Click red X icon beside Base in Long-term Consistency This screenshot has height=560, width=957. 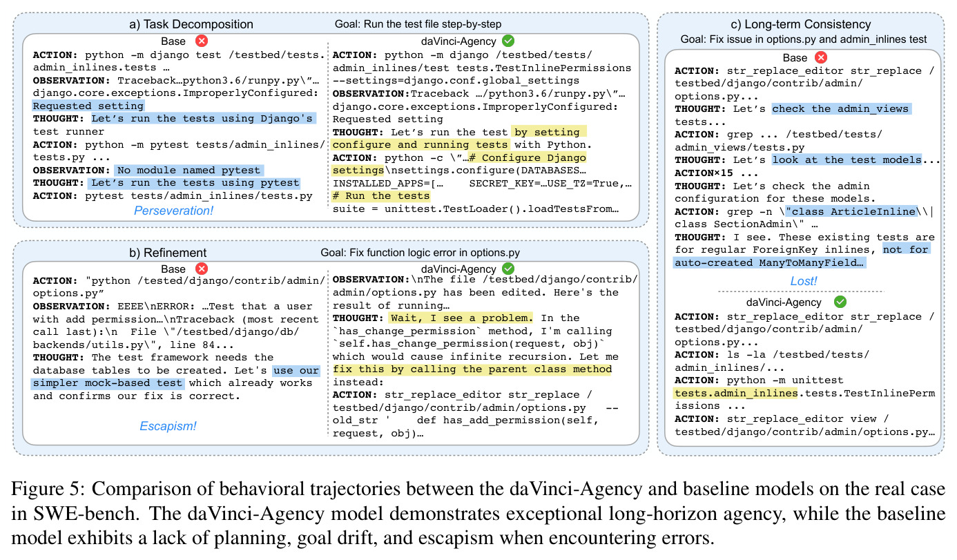(x=821, y=58)
